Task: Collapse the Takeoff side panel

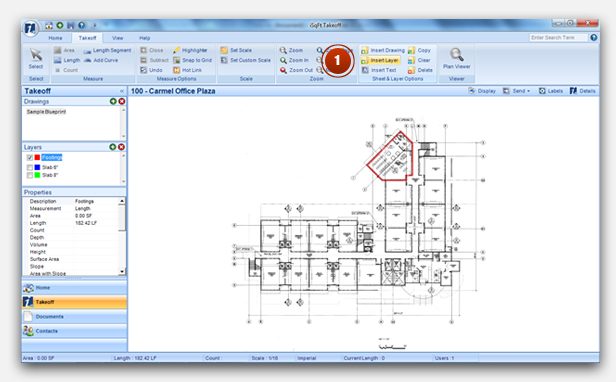Action: (x=122, y=91)
